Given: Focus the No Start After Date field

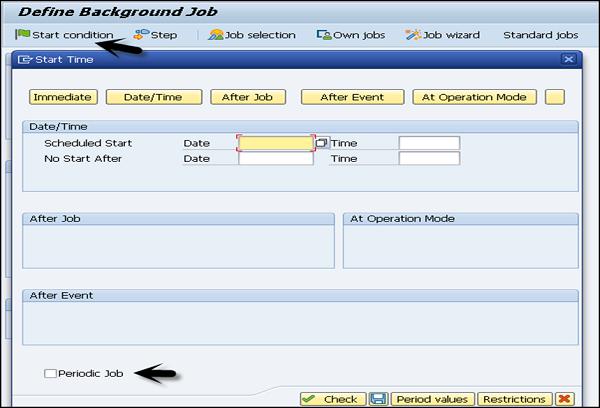Looking at the screenshot, I should pyautogui.click(x=276, y=158).
